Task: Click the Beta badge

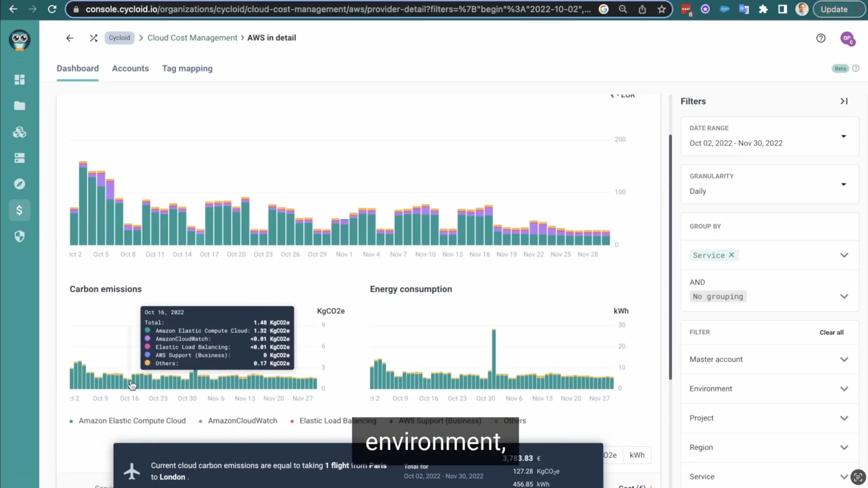Action: [840, 68]
